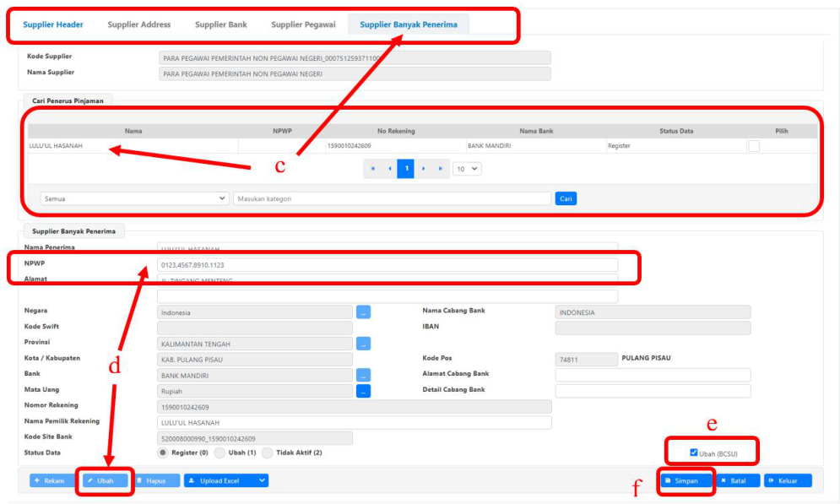Toggle the Ubah (BCSU) checkbox

(694, 453)
